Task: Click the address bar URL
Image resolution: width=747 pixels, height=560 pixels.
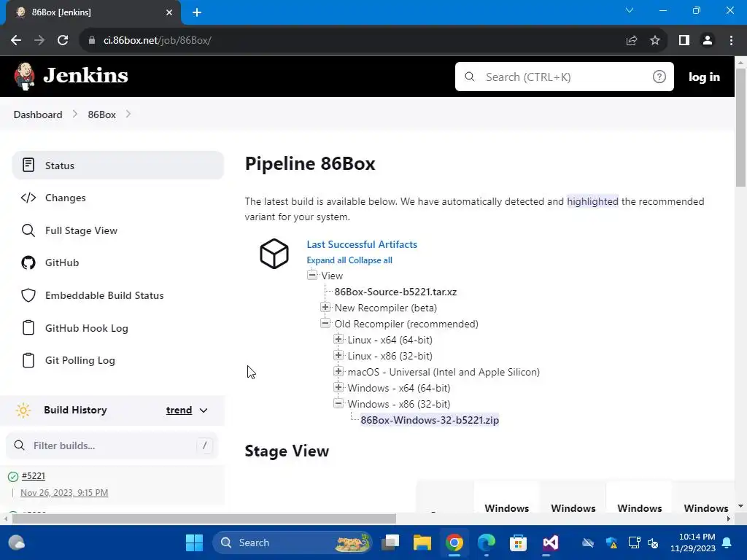Action: pos(158,41)
